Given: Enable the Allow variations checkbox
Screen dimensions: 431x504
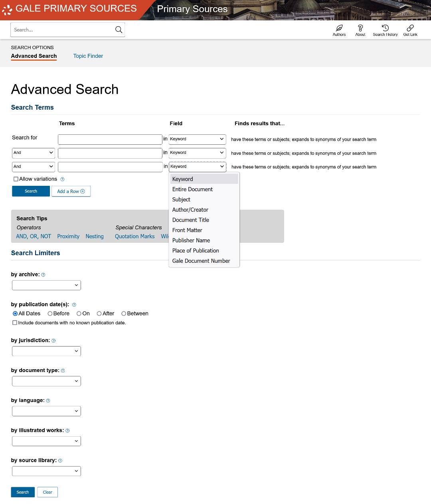Looking at the screenshot, I should (x=16, y=179).
